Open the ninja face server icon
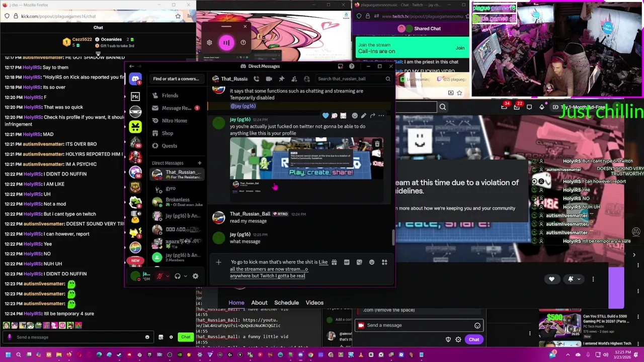 [x=135, y=111]
